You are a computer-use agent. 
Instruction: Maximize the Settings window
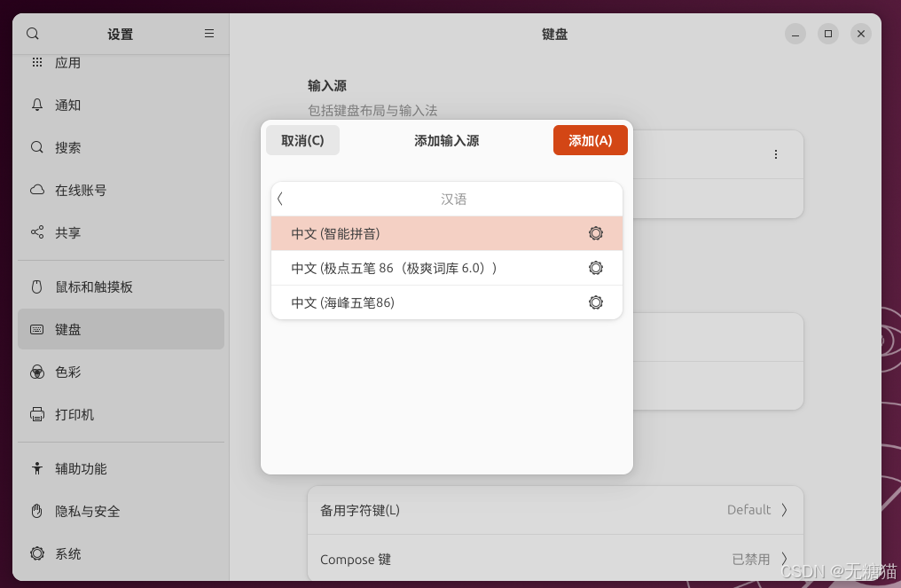point(828,34)
